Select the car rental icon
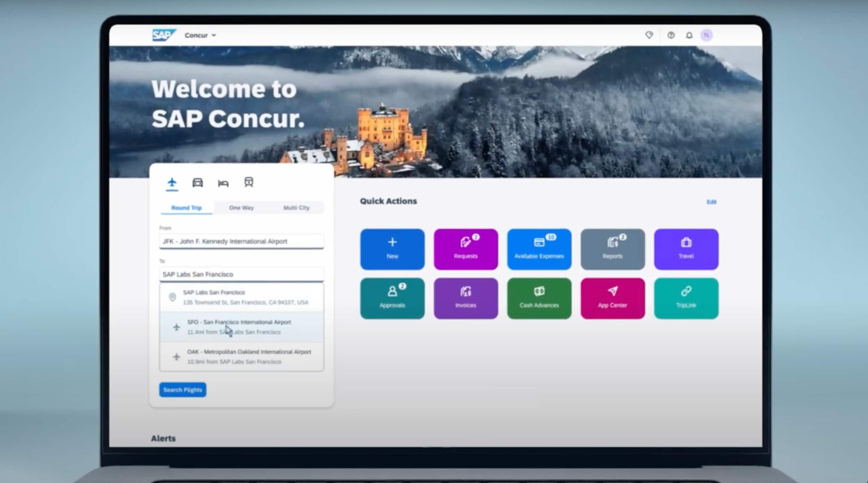 (198, 183)
